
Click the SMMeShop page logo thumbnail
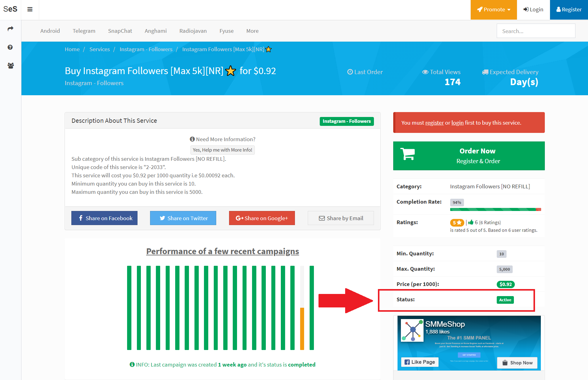tap(412, 330)
